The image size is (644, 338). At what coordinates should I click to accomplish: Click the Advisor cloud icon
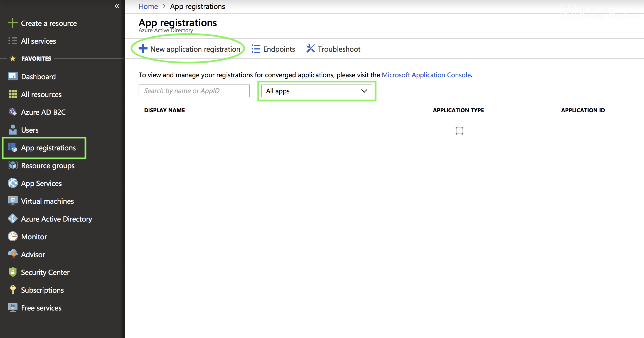click(x=13, y=254)
